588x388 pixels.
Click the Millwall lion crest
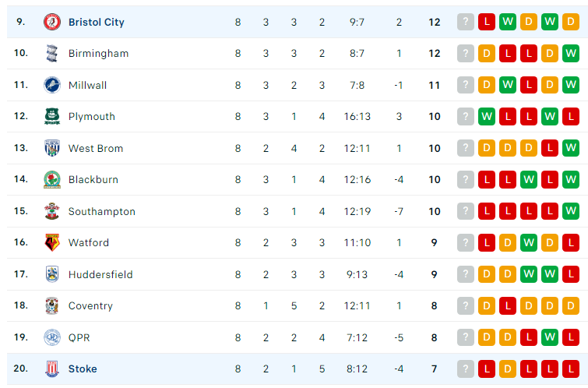(x=52, y=85)
